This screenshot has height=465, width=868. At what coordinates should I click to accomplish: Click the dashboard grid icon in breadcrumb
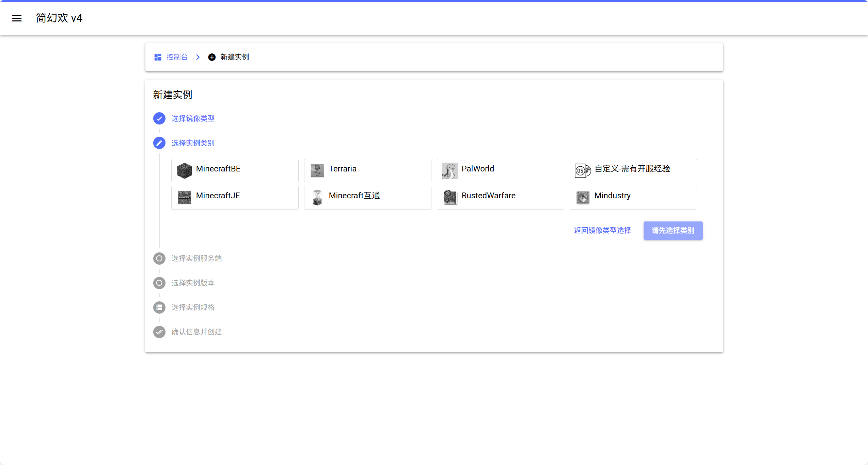[158, 57]
